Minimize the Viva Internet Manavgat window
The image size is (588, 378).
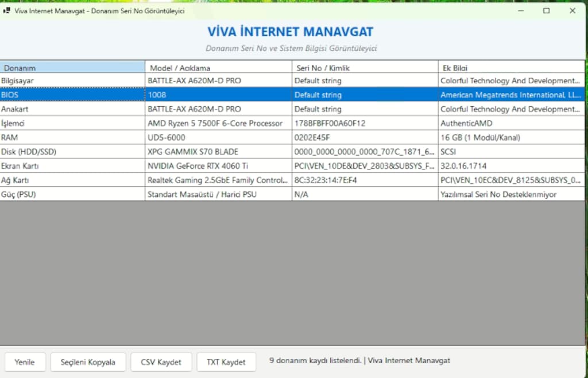pos(520,11)
